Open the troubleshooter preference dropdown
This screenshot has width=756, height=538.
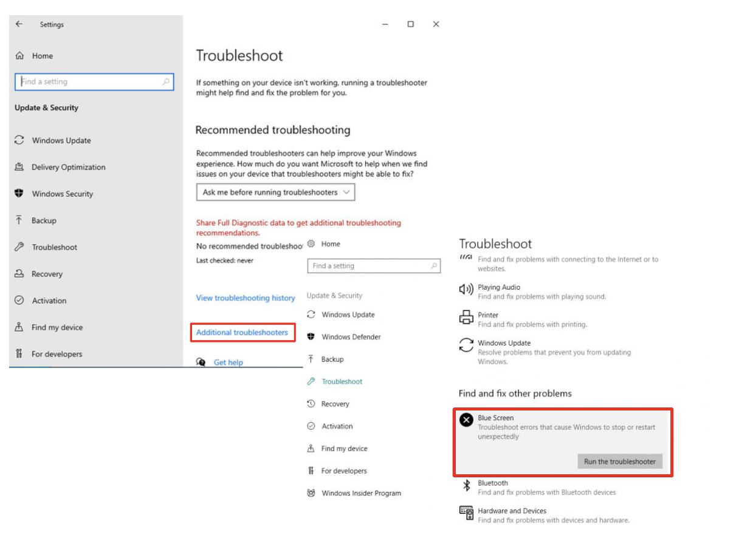(275, 191)
